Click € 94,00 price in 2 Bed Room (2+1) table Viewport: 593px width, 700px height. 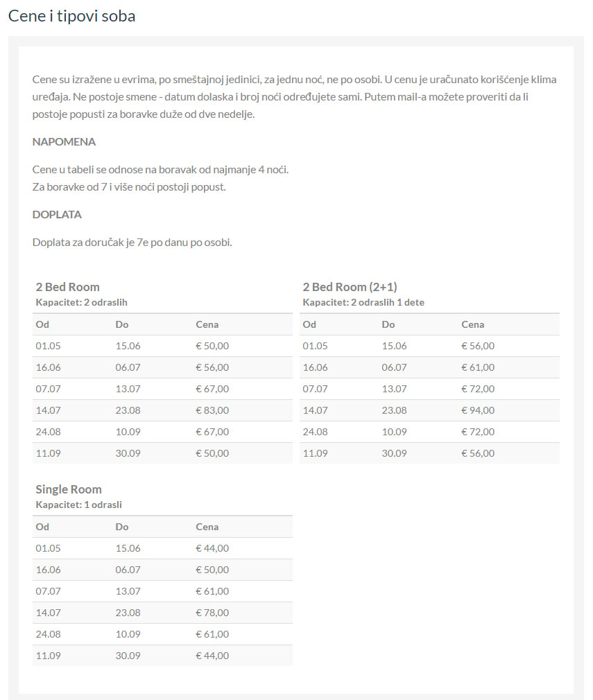(478, 410)
